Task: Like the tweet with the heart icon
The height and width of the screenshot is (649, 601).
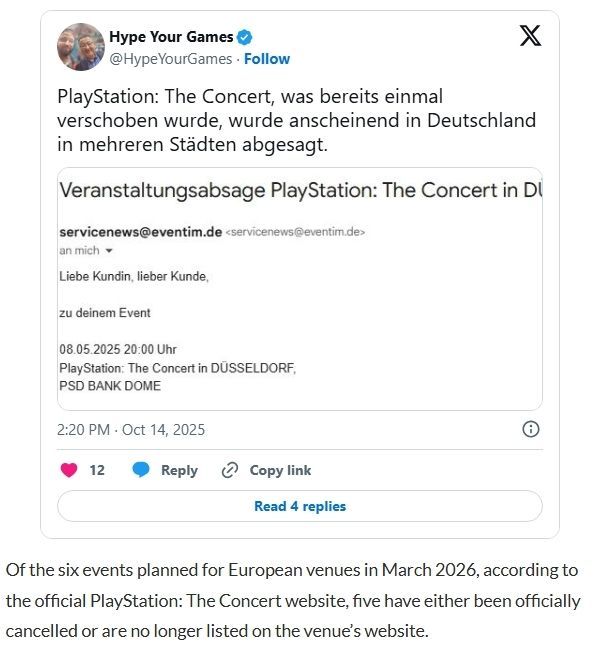Action: 69,470
